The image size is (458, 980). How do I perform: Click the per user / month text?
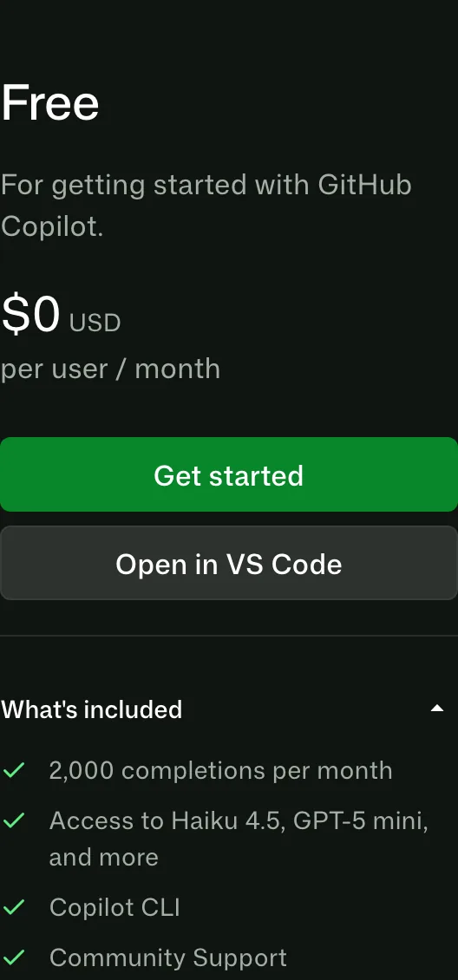pos(110,369)
